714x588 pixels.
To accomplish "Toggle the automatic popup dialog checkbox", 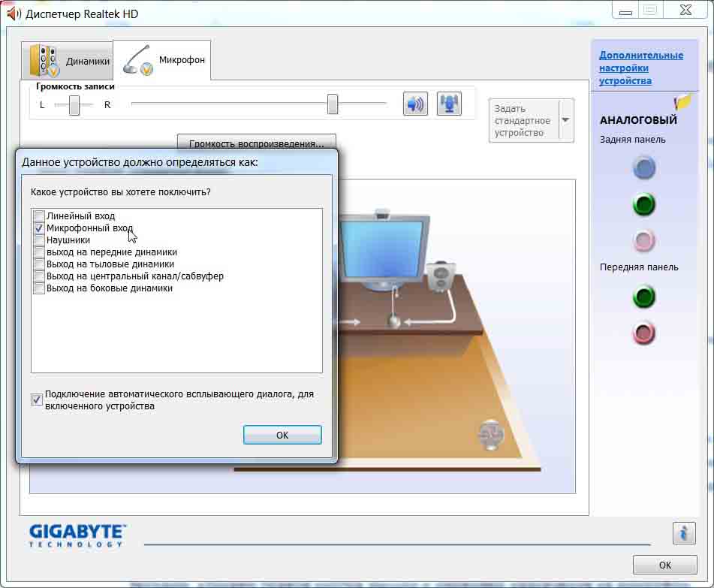I will tap(37, 400).
